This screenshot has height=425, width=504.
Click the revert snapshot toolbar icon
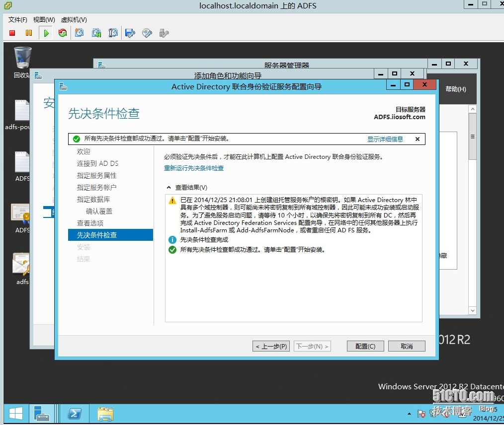pyautogui.click(x=96, y=33)
